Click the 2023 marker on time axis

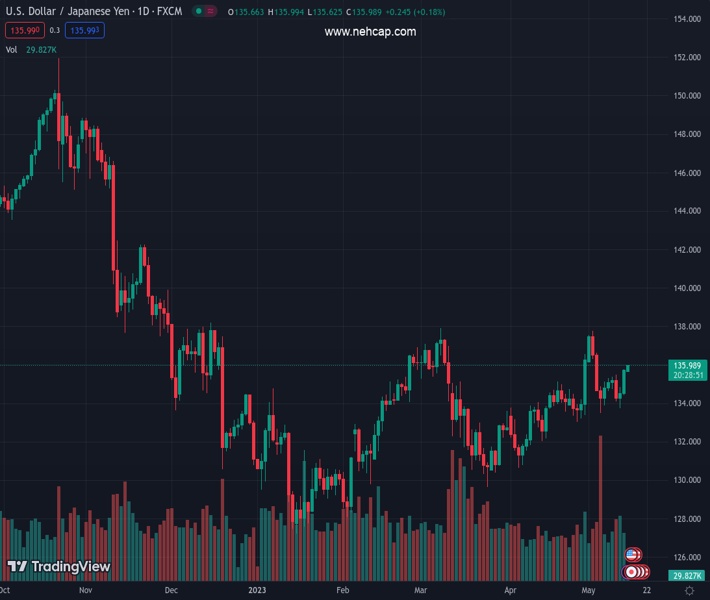point(257,591)
